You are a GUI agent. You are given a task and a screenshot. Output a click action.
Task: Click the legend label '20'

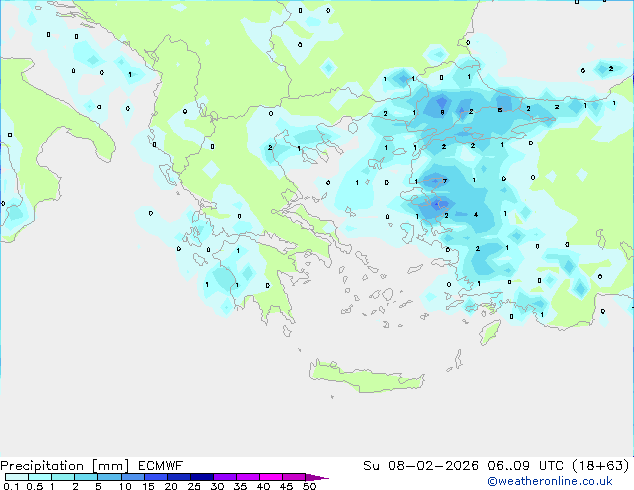[x=171, y=486]
